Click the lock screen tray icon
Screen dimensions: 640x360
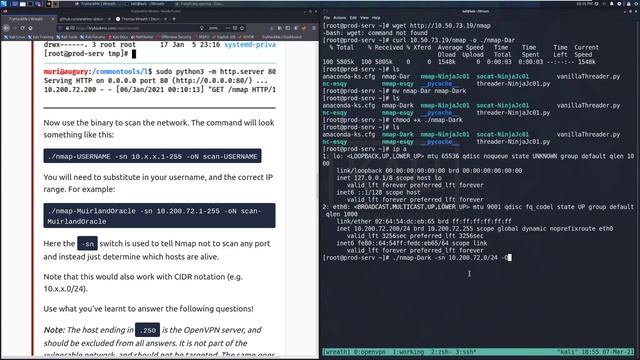629,4
